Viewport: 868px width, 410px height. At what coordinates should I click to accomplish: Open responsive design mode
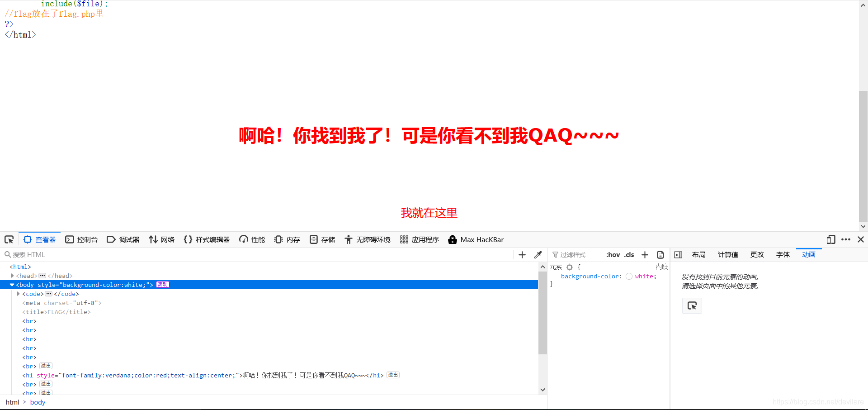[x=831, y=239]
